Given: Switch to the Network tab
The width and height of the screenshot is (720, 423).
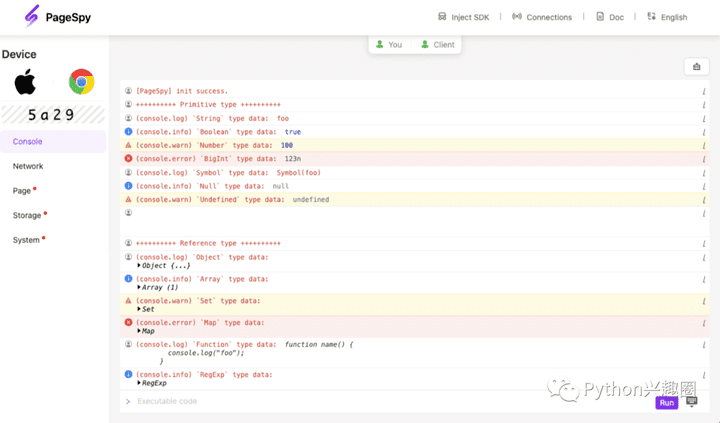Looking at the screenshot, I should (x=28, y=166).
